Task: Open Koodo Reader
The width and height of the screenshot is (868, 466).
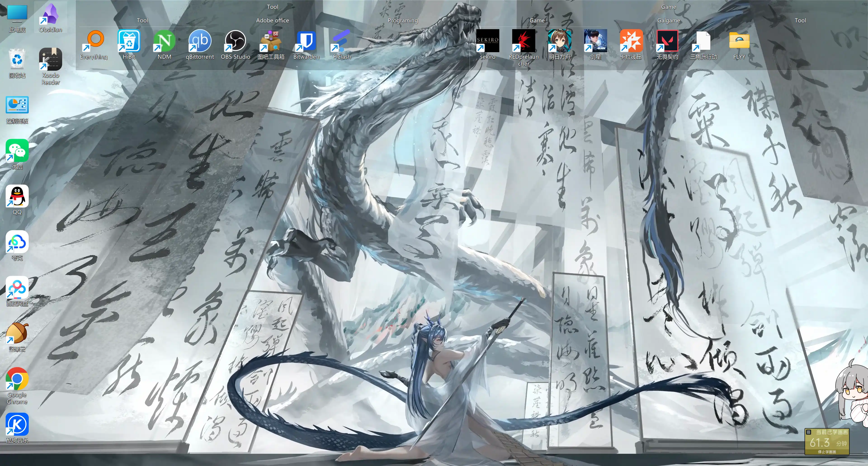Action: [x=51, y=66]
